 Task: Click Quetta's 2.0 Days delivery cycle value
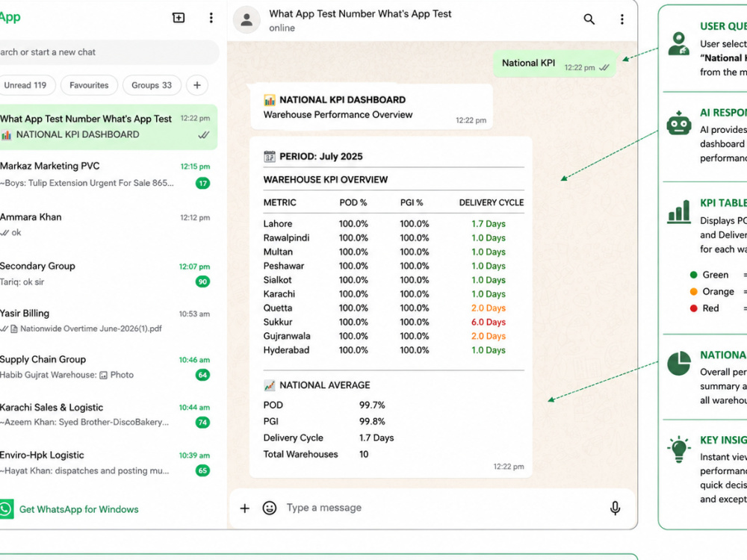(x=489, y=308)
